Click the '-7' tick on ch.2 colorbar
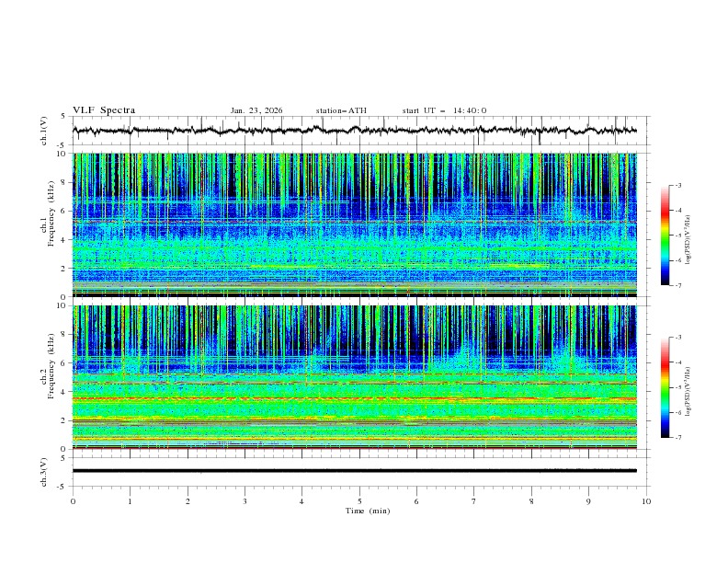Viewport: 728px width, 563px height. tap(678, 438)
